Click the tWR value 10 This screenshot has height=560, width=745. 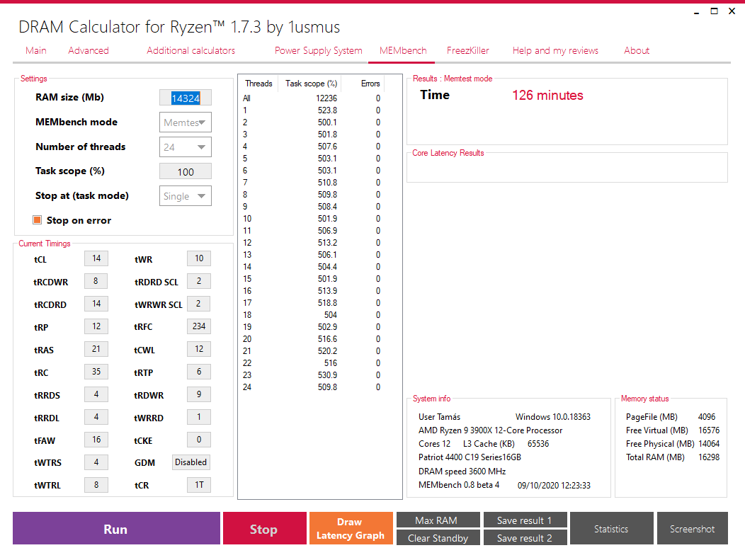click(198, 258)
